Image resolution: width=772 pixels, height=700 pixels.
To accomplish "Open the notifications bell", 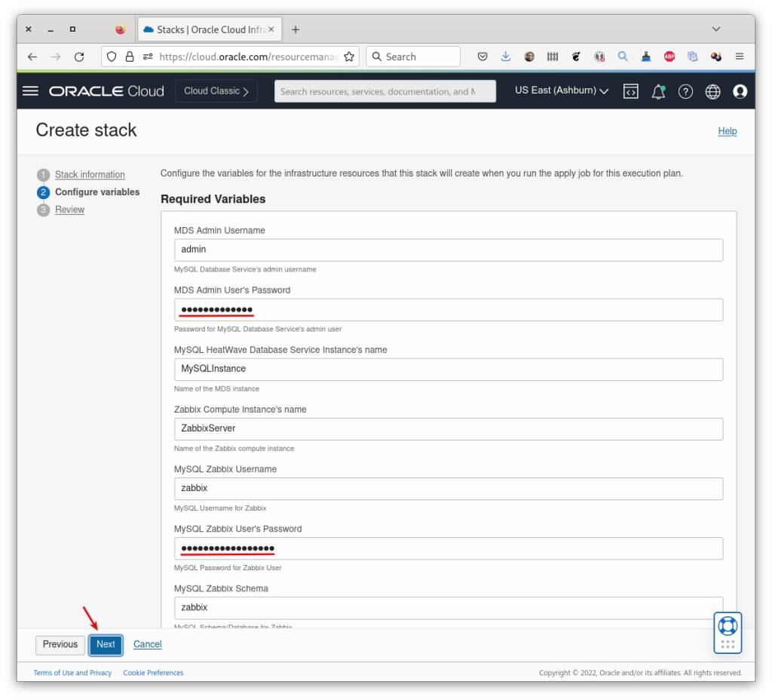I will point(658,91).
